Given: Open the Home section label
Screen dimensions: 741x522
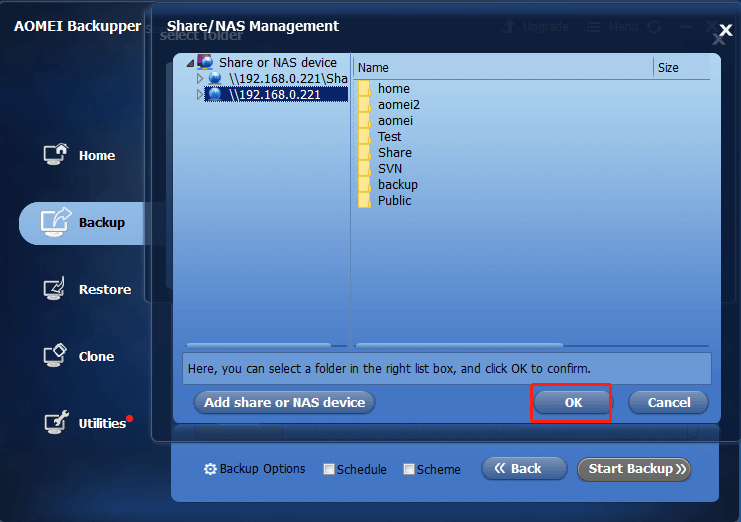Looking at the screenshot, I should [x=97, y=155].
